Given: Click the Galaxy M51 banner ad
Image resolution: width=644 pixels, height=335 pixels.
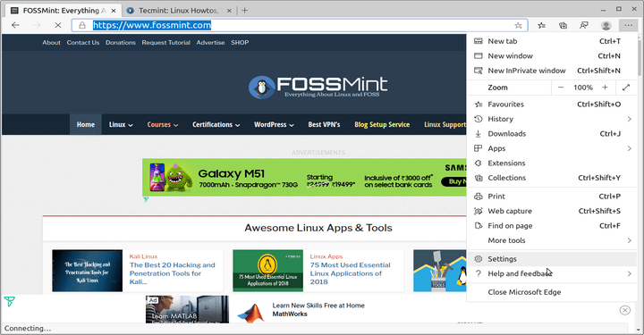Looking at the screenshot, I should pos(304,177).
